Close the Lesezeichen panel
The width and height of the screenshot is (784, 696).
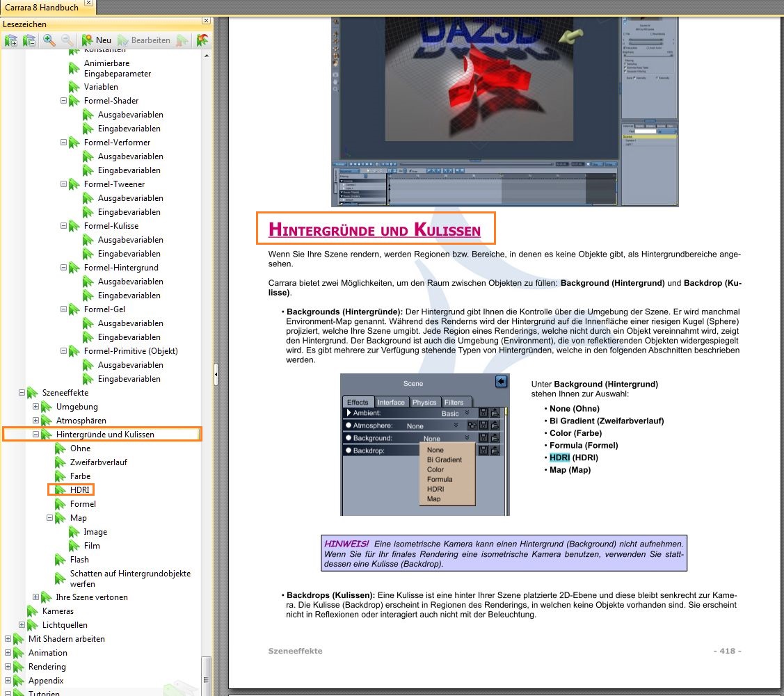point(206,20)
